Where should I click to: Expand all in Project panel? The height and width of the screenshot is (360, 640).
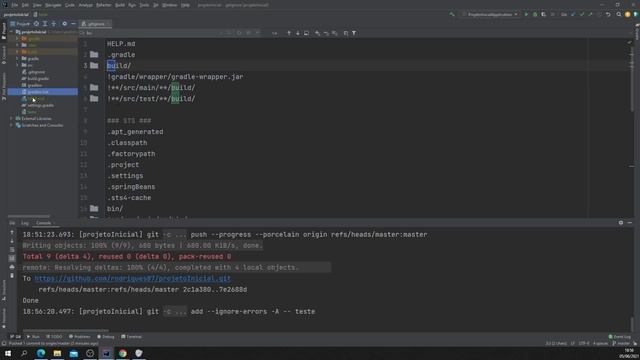pyautogui.click(x=45, y=24)
